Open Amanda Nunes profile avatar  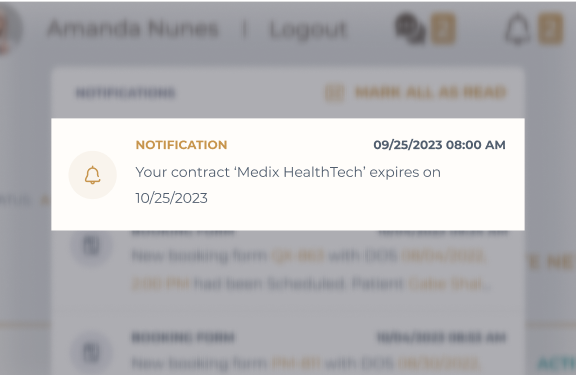[10, 29]
